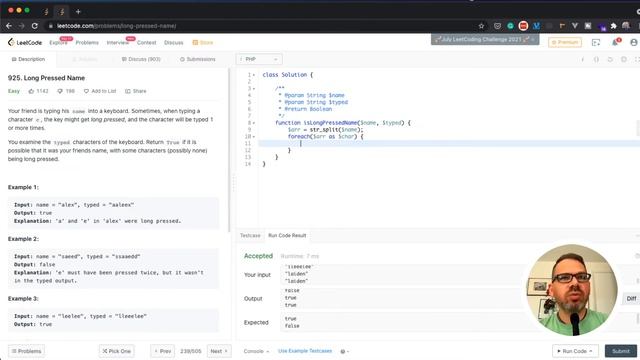Click the Accepted result label
This screenshot has width=640, height=360.
(258, 256)
